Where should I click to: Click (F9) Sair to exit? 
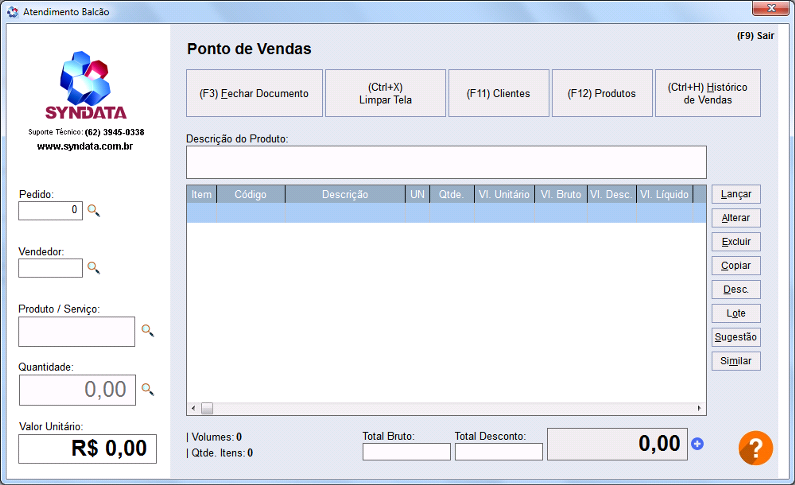[x=755, y=36]
